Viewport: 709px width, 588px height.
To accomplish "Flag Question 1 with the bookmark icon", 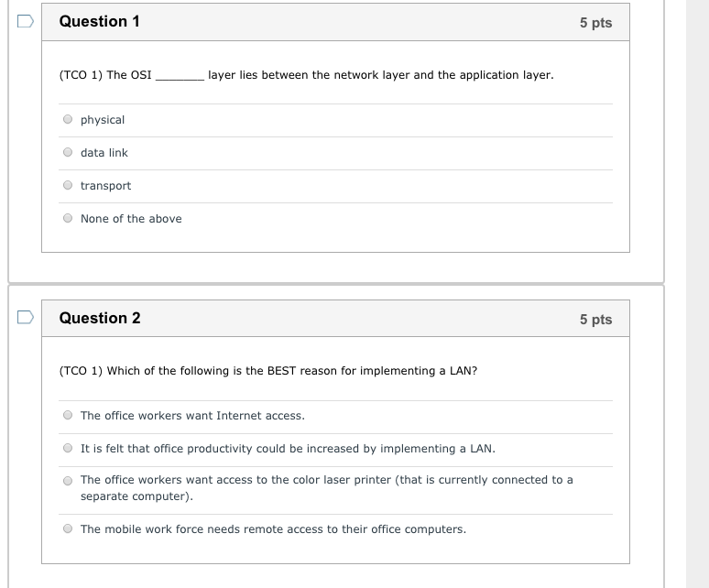I will [26, 21].
